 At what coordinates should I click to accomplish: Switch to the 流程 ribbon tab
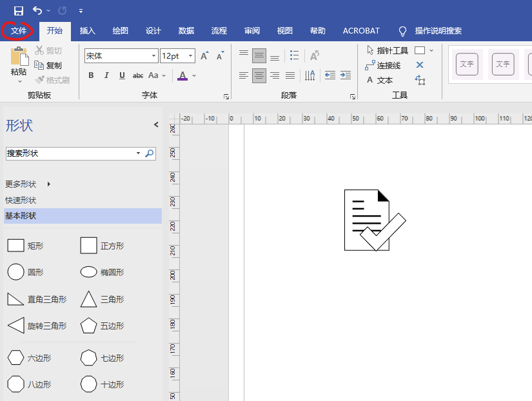(x=219, y=31)
